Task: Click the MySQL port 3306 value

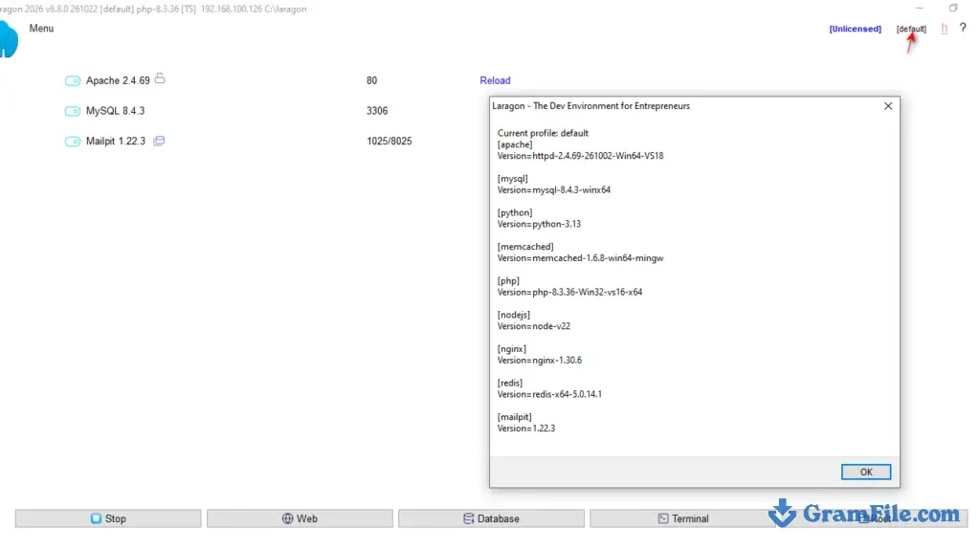Action: pos(377,111)
